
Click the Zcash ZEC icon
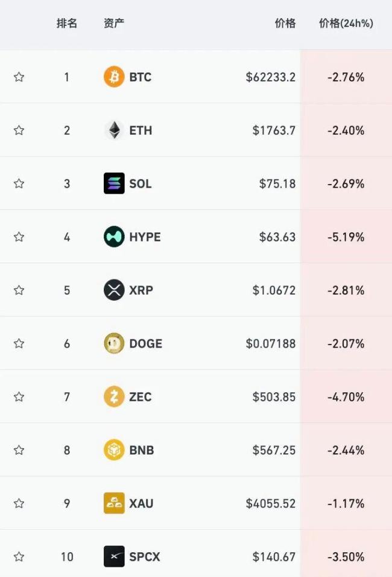click(x=114, y=397)
